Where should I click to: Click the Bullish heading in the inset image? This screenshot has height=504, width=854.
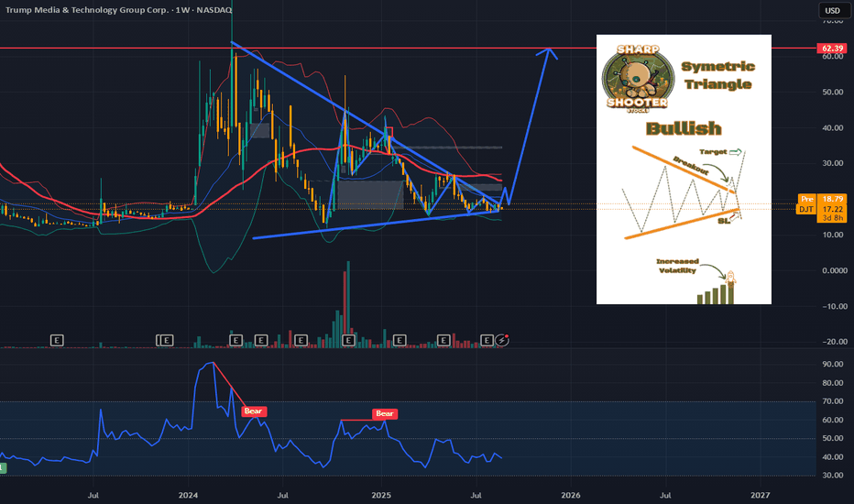pyautogui.click(x=684, y=128)
